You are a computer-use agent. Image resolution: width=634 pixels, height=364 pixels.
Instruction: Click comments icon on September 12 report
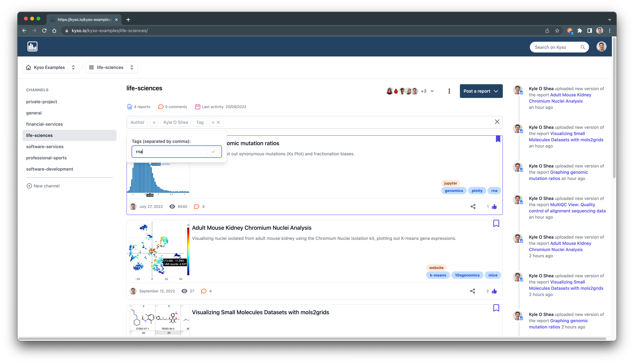(204, 291)
